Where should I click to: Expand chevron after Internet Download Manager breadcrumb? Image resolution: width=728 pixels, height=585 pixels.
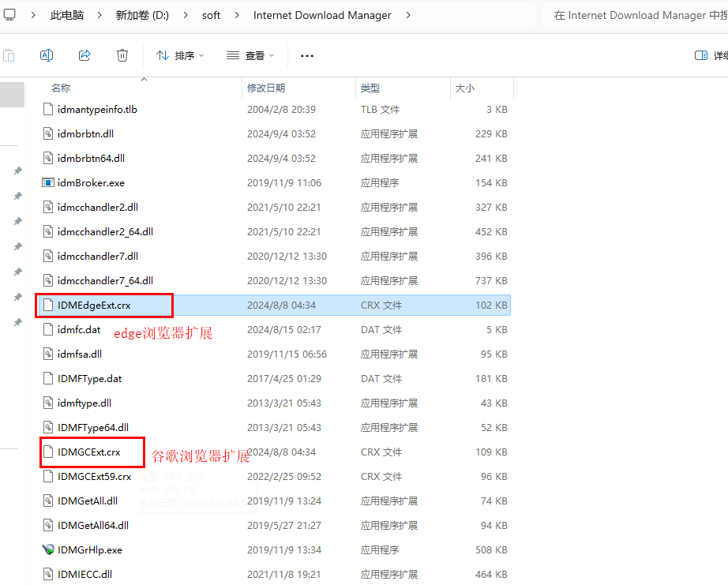pos(408,15)
